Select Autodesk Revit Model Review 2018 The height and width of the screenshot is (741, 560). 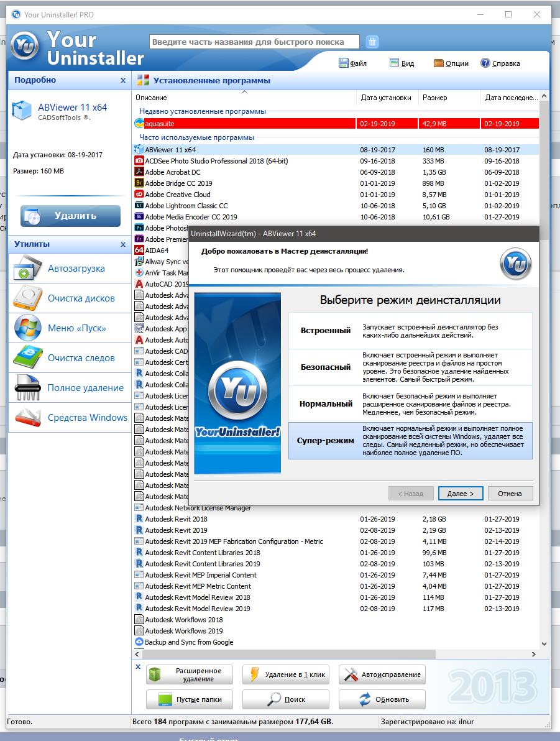[x=336, y=598]
